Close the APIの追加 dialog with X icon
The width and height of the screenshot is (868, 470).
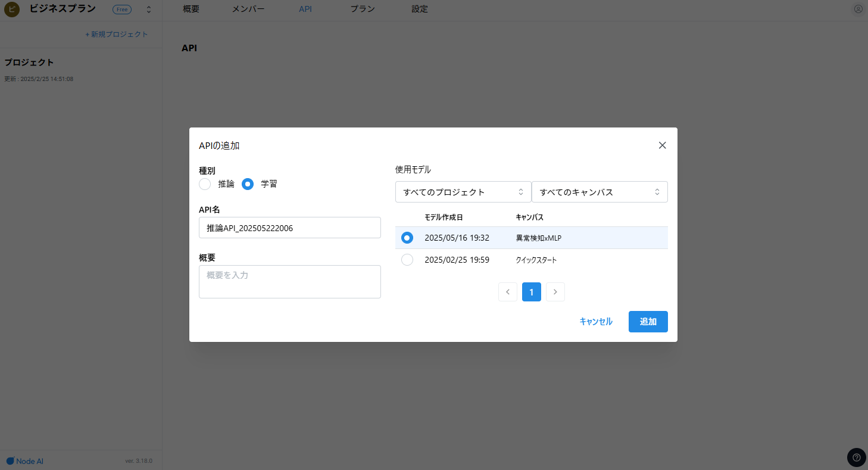pyautogui.click(x=662, y=145)
